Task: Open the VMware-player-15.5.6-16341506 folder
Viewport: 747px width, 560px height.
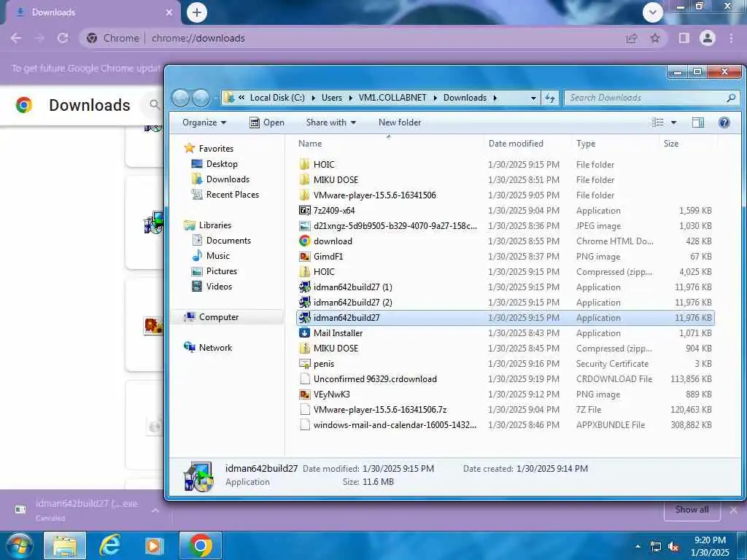Action: 505,195
